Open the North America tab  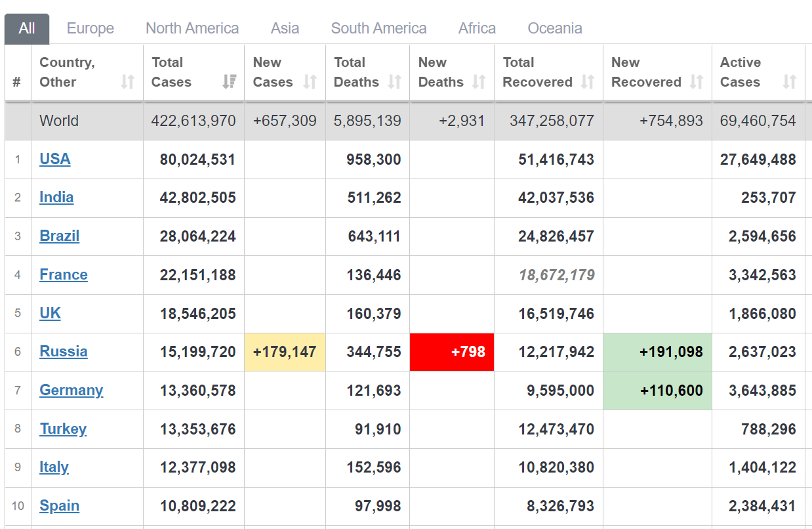pos(192,29)
